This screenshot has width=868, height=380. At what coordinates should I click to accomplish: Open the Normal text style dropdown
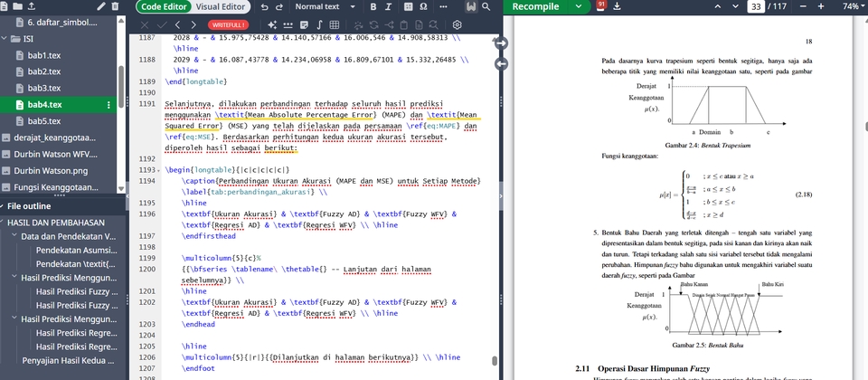[x=323, y=6]
